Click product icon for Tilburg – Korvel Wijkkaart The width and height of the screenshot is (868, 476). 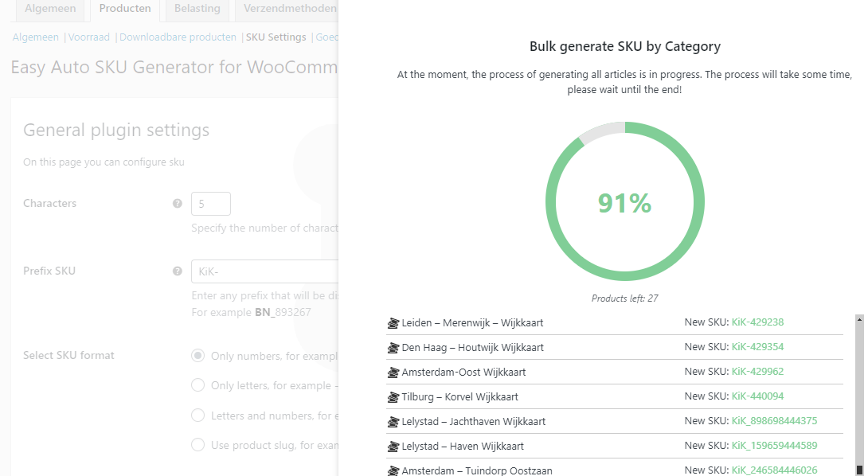(393, 397)
